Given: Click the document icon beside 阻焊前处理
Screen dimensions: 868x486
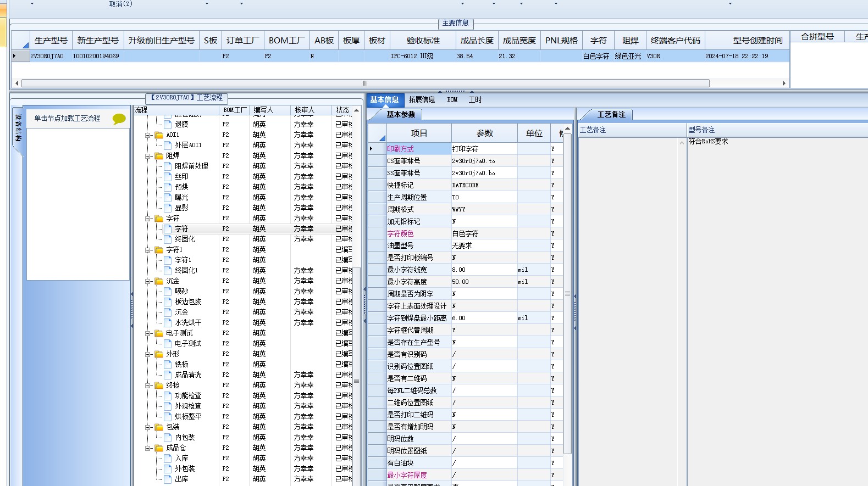Looking at the screenshot, I should (168, 166).
